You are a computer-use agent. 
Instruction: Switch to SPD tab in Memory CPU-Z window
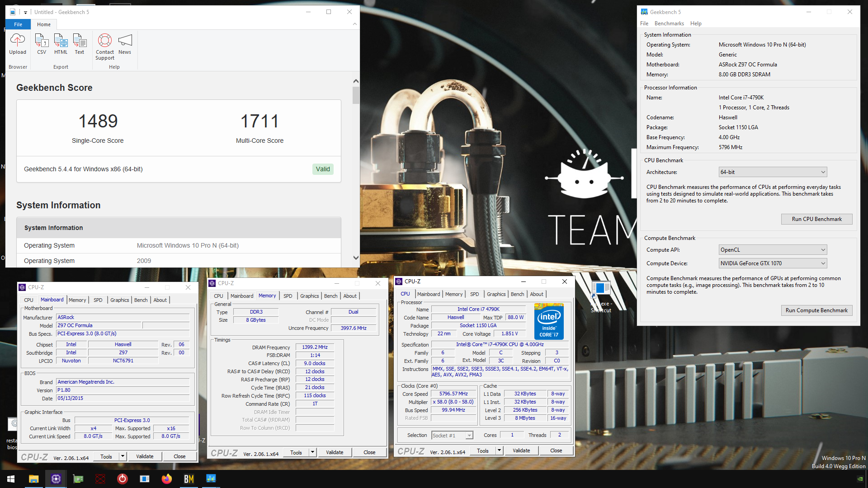point(288,296)
